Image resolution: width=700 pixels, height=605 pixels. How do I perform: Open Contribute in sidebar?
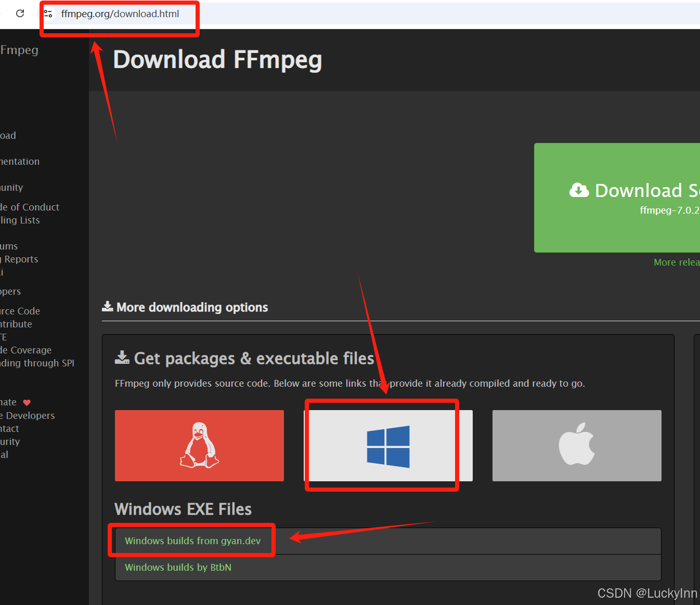click(16, 324)
